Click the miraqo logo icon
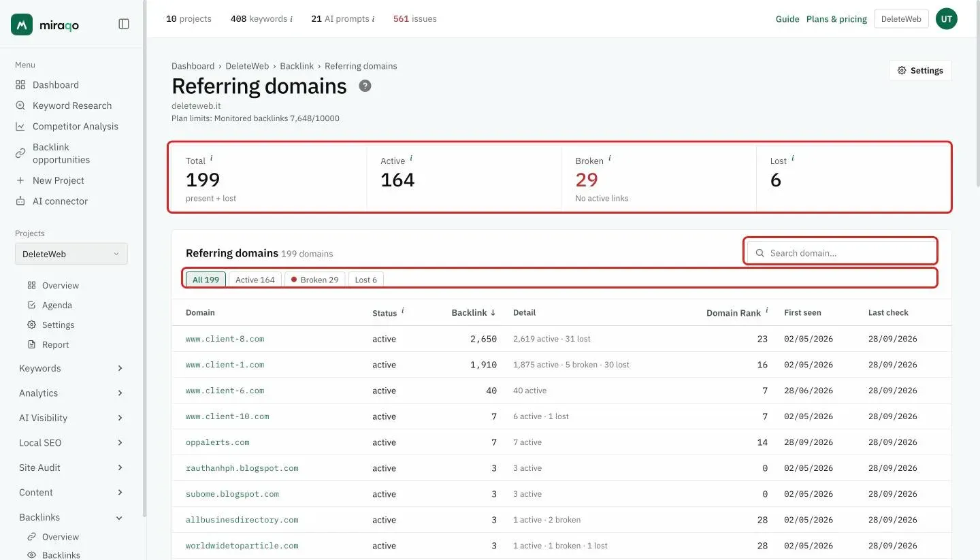 [22, 24]
